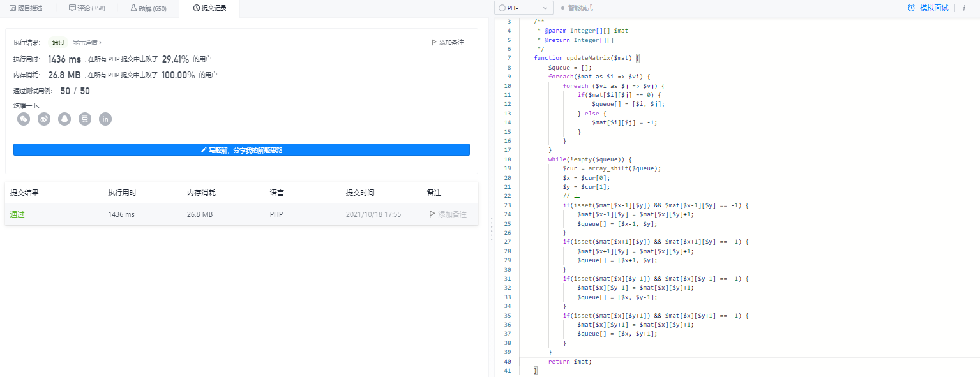
Task: Toggle 智能模式 smart mode
Action: coord(577,8)
